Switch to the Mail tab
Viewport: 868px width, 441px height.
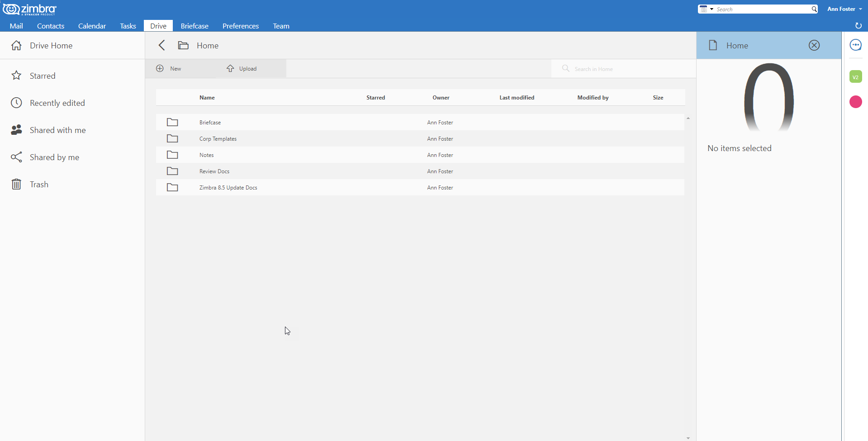coord(16,26)
